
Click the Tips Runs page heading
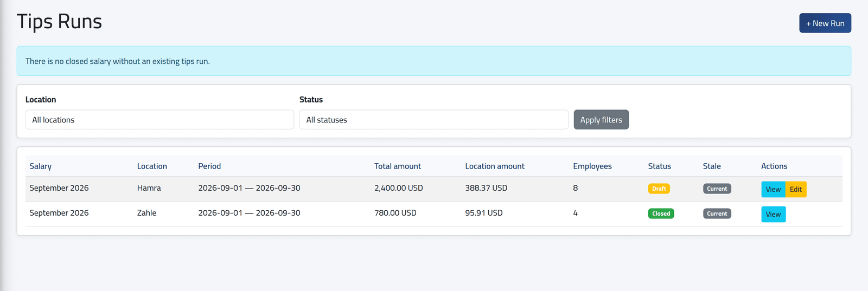[60, 22]
